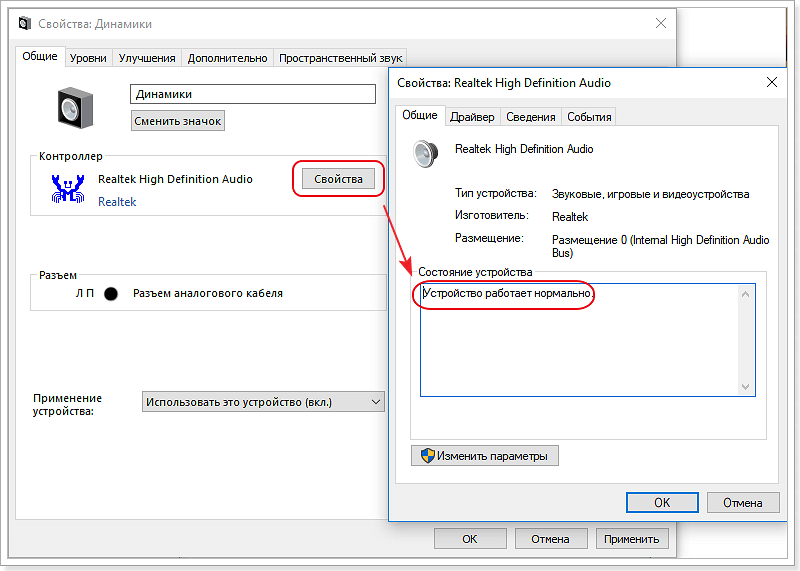
Task: Switch to the Уровни tab
Action: click(88, 58)
